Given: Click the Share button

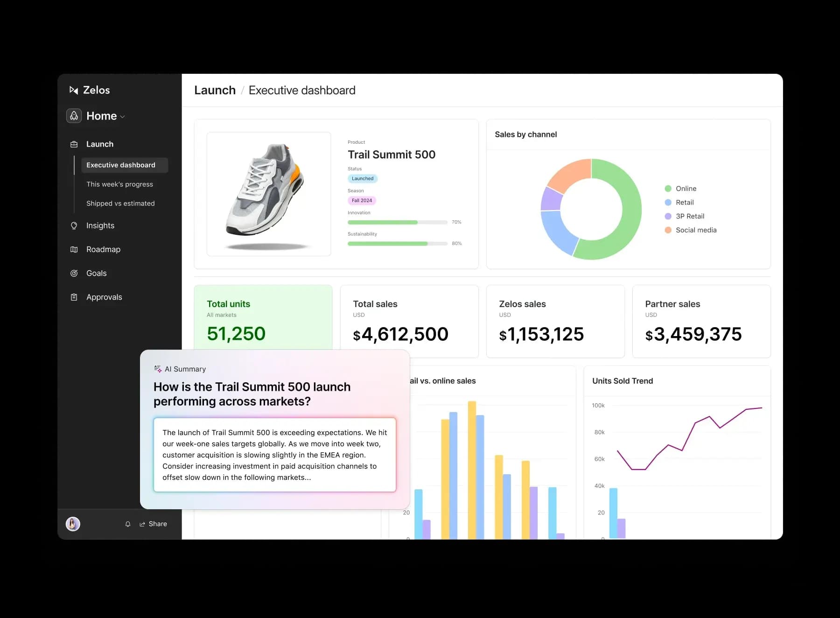Looking at the screenshot, I should [154, 524].
